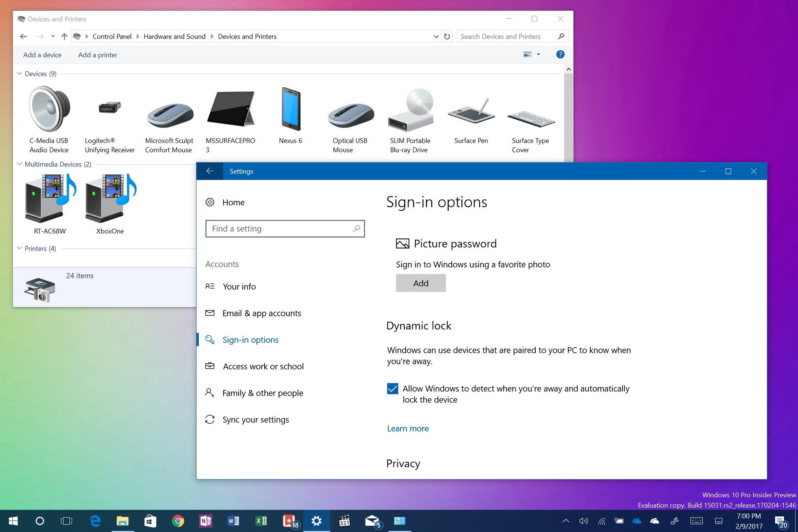Click search magnifier in Find a setting
The height and width of the screenshot is (532, 798).
click(357, 229)
